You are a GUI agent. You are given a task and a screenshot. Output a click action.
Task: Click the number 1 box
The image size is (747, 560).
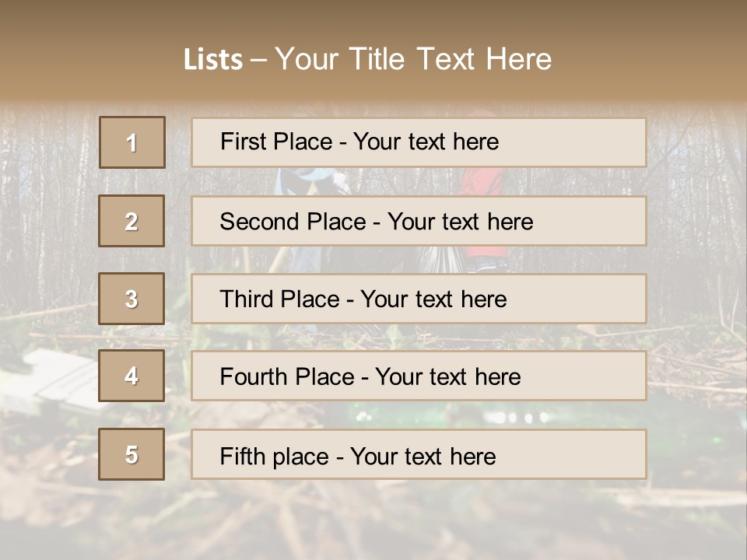point(132,142)
